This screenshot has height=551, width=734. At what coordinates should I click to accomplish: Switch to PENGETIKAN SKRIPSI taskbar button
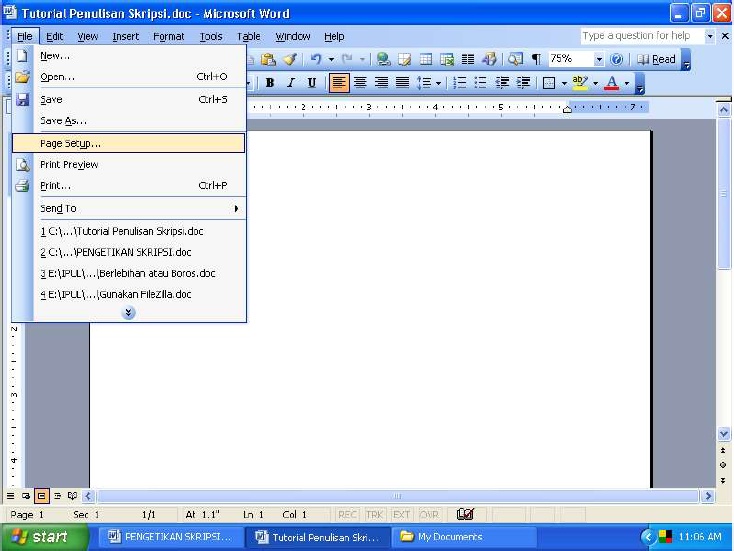coord(170,537)
